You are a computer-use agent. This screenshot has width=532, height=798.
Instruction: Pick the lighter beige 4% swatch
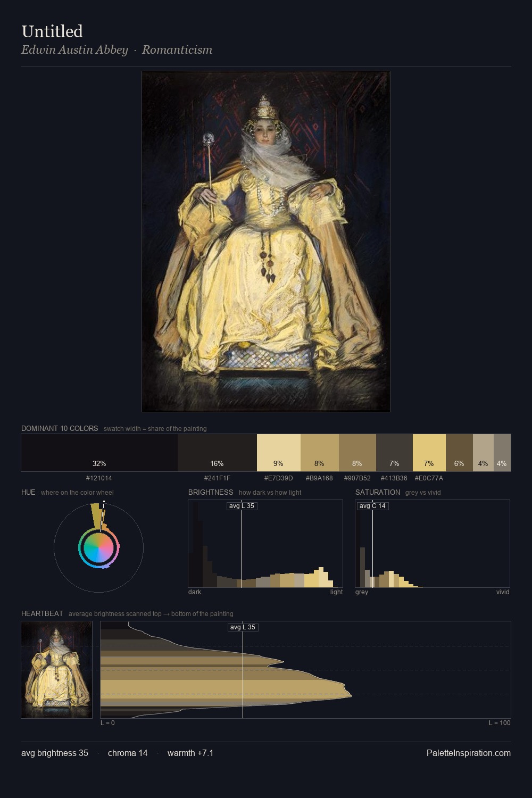coord(483,453)
